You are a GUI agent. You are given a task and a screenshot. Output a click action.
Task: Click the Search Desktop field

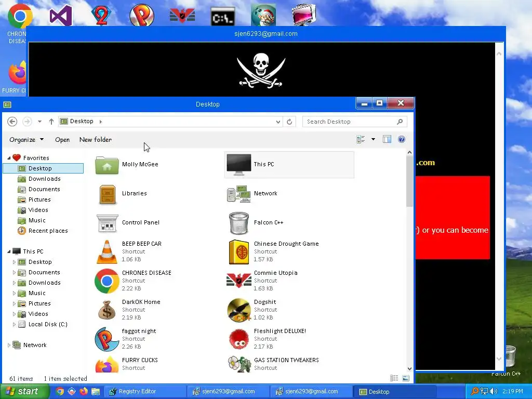354,122
